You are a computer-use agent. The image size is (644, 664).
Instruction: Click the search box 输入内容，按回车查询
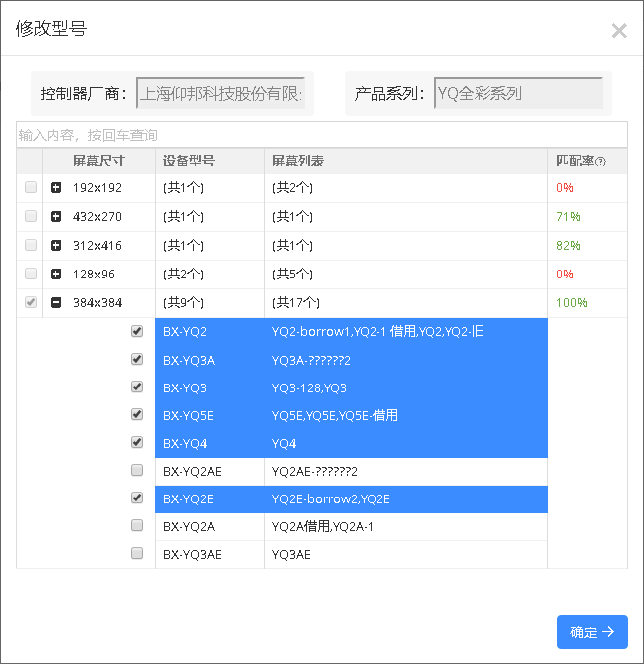tap(322, 135)
